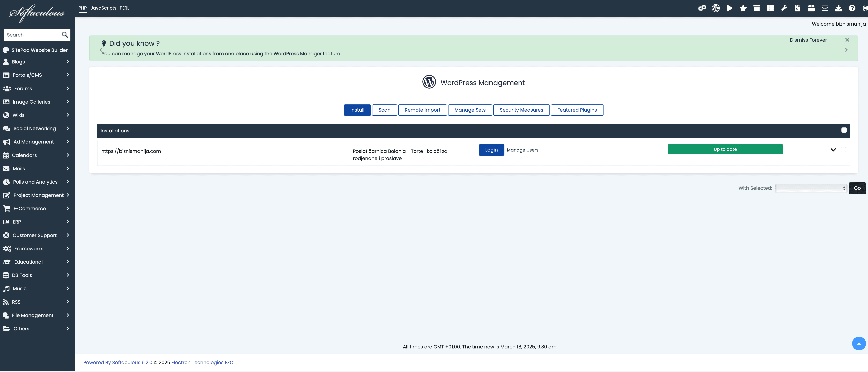Click the green Up to date bar

[x=725, y=149]
